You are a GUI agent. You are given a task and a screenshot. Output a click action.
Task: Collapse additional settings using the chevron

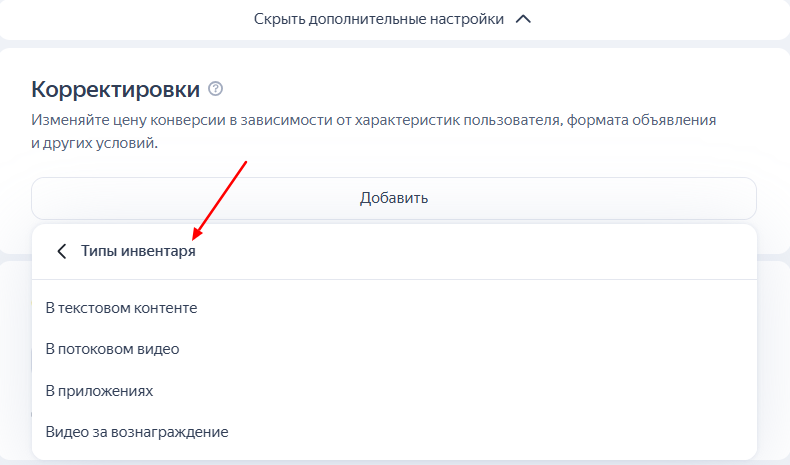click(522, 19)
